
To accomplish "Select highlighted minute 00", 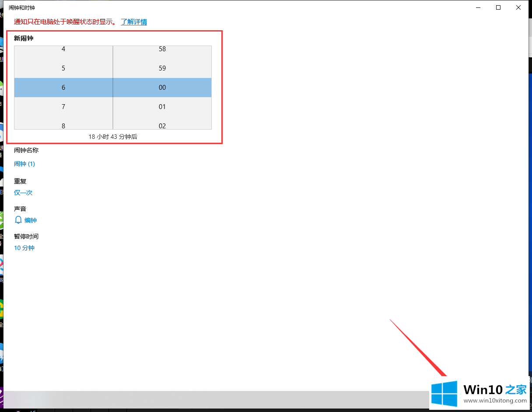I will click(162, 88).
